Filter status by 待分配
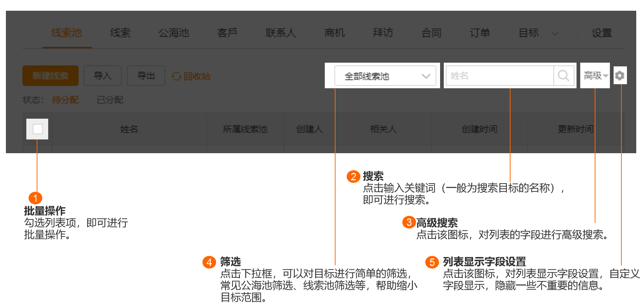The image size is (644, 303). pos(65,100)
